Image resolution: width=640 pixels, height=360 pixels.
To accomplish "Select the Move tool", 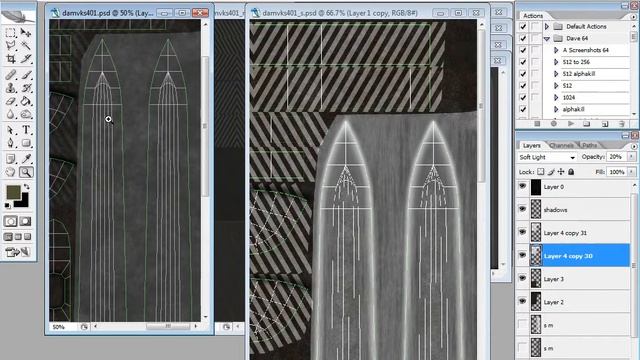I will pos(26,32).
